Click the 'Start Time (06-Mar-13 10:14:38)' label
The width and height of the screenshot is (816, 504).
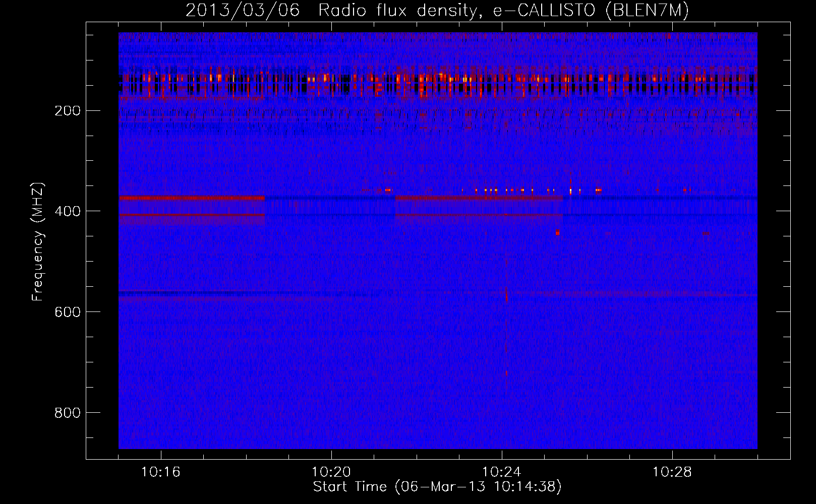coord(437,487)
